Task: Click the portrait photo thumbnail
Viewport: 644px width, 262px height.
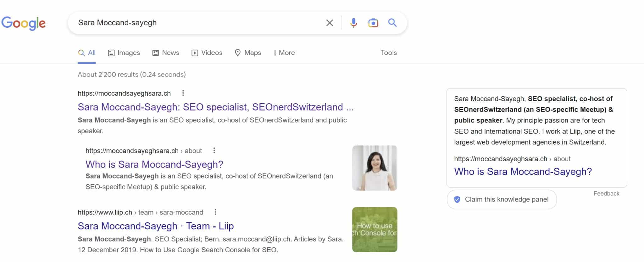Action: [x=375, y=168]
